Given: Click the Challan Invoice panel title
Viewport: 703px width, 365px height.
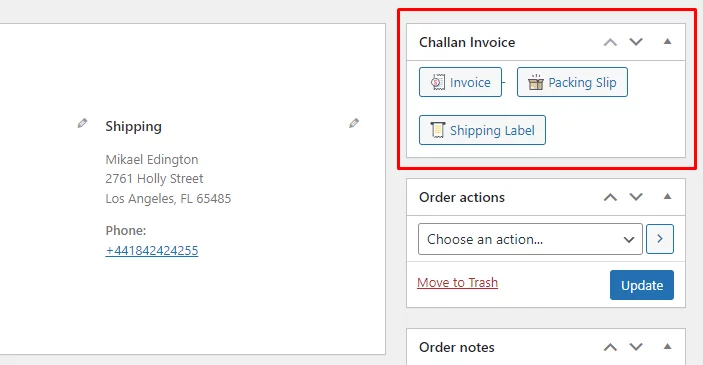Looking at the screenshot, I should pyautogui.click(x=467, y=42).
